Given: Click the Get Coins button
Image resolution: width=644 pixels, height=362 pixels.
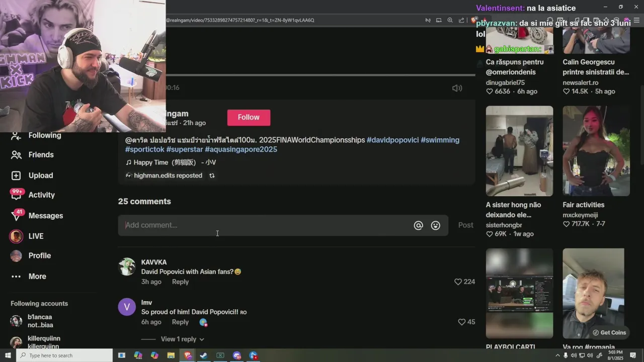Looking at the screenshot, I should point(609,332).
